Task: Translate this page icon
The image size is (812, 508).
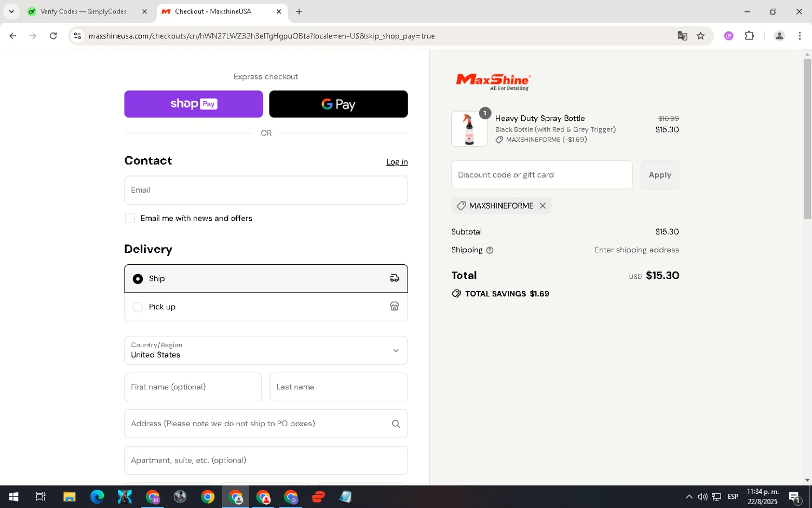Action: [x=683, y=36]
